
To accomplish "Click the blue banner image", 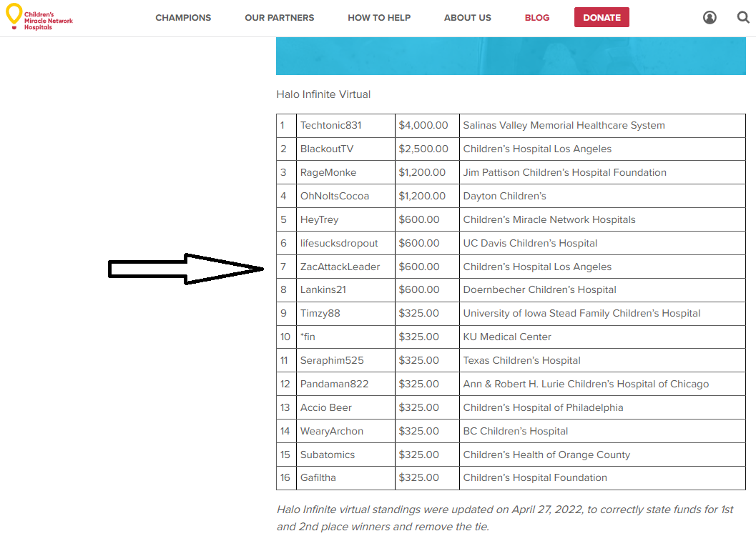I will point(511,56).
